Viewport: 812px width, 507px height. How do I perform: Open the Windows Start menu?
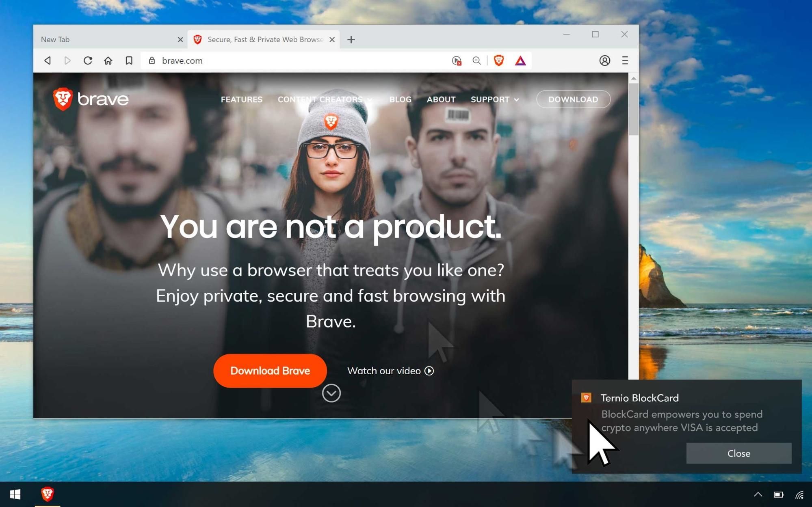click(x=15, y=494)
